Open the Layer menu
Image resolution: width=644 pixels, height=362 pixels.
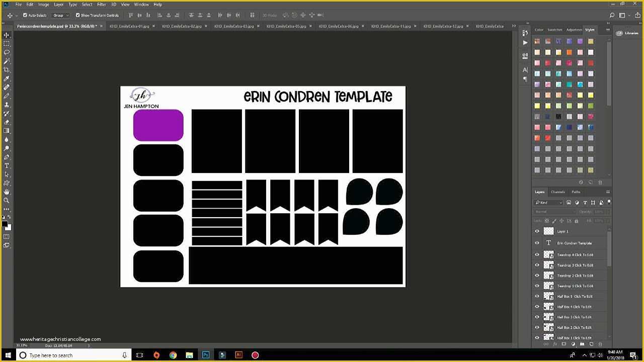[x=59, y=5]
